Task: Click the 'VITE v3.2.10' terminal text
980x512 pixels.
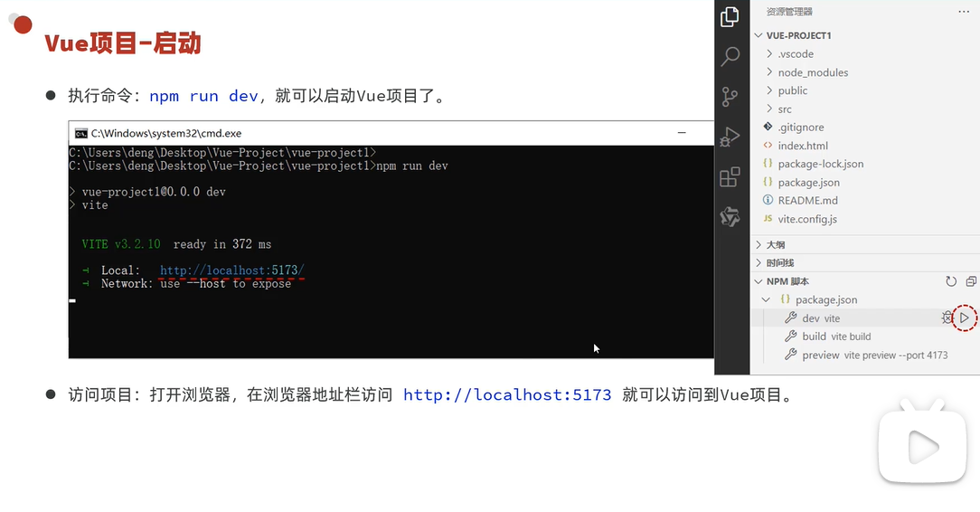Action: tap(121, 244)
